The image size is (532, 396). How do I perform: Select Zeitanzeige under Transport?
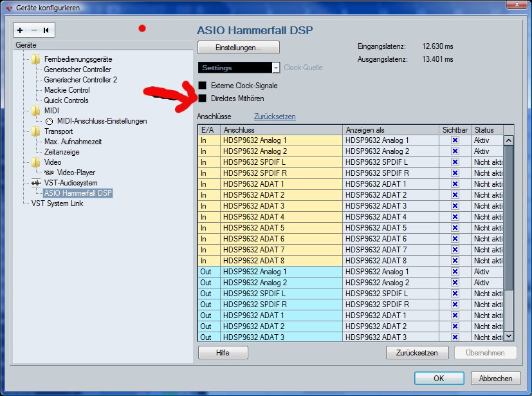(x=62, y=152)
